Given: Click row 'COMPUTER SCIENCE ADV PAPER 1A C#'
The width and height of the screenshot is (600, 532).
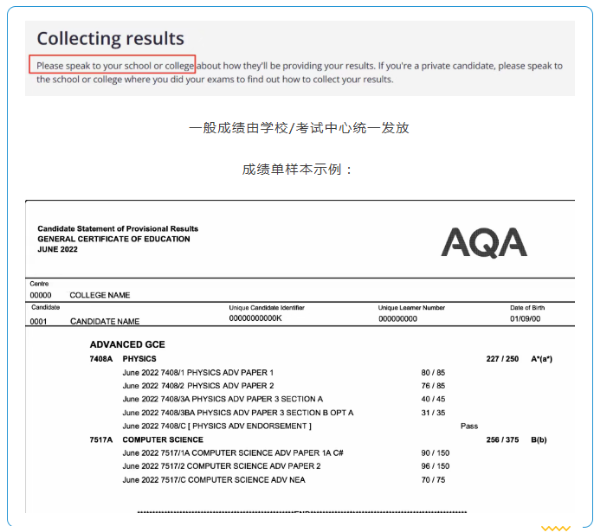Looking at the screenshot, I should (233, 453).
